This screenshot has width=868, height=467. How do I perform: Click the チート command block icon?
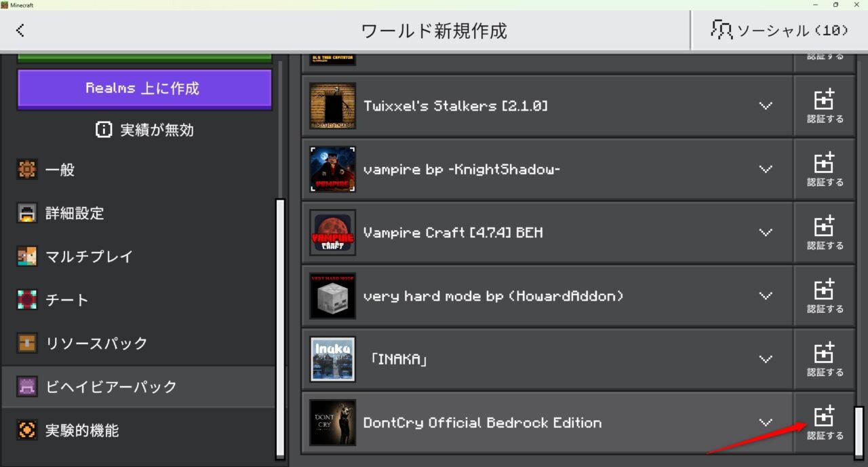tap(27, 300)
